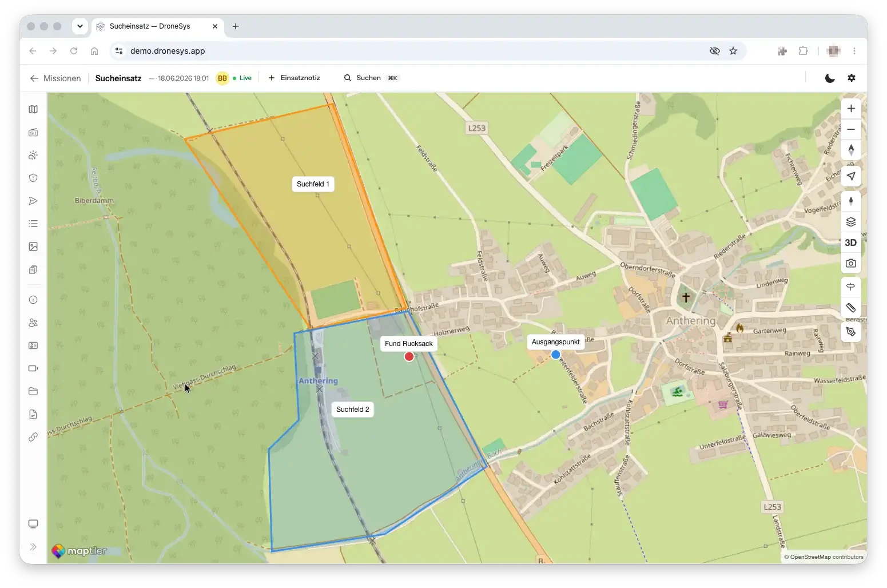Open the tab list dropdown
Image resolution: width=887 pixels, height=588 pixels.
coord(80,26)
